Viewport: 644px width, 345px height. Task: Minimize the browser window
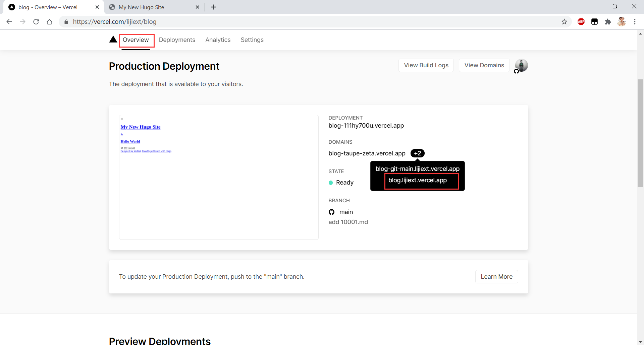click(596, 6)
